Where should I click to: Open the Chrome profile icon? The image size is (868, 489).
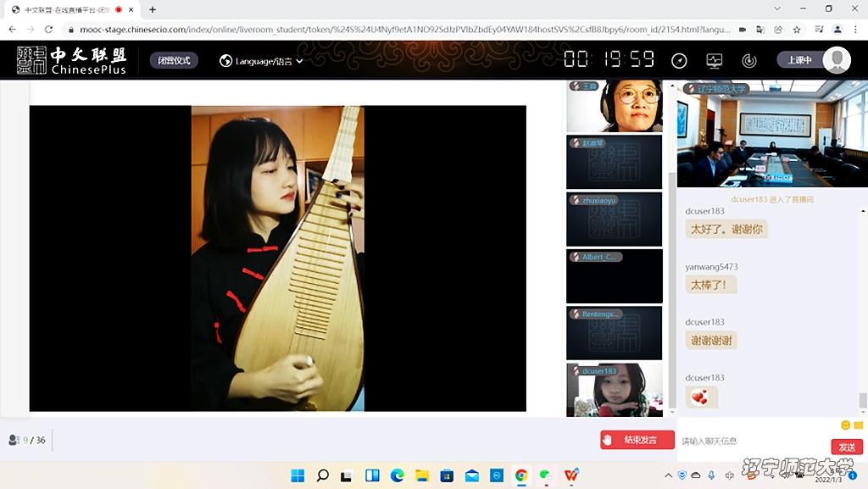point(837,30)
